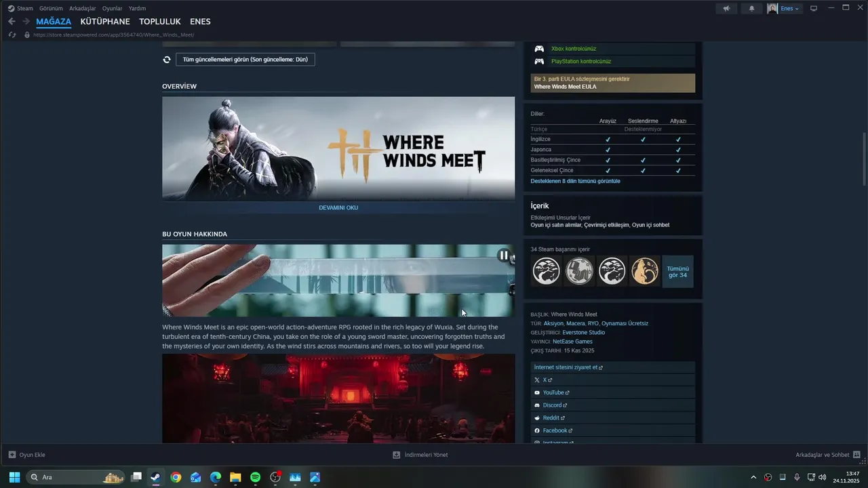The image size is (868, 488).
Task: Open the X social link
Action: pos(613,380)
